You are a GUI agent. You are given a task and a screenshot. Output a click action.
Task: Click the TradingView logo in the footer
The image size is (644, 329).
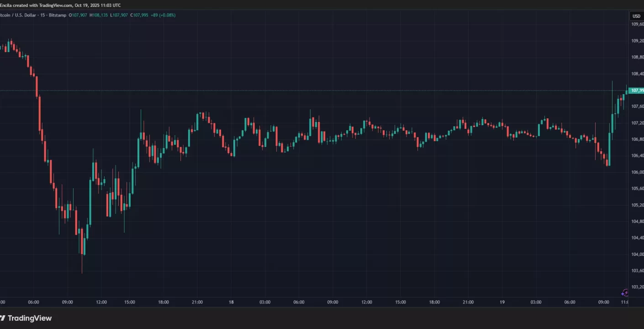point(26,318)
